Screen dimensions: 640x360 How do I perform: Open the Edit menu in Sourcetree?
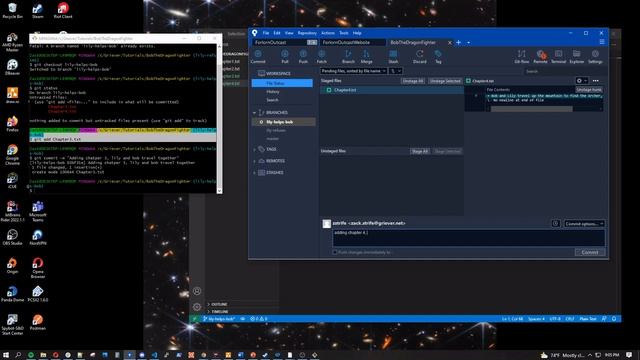click(x=277, y=33)
